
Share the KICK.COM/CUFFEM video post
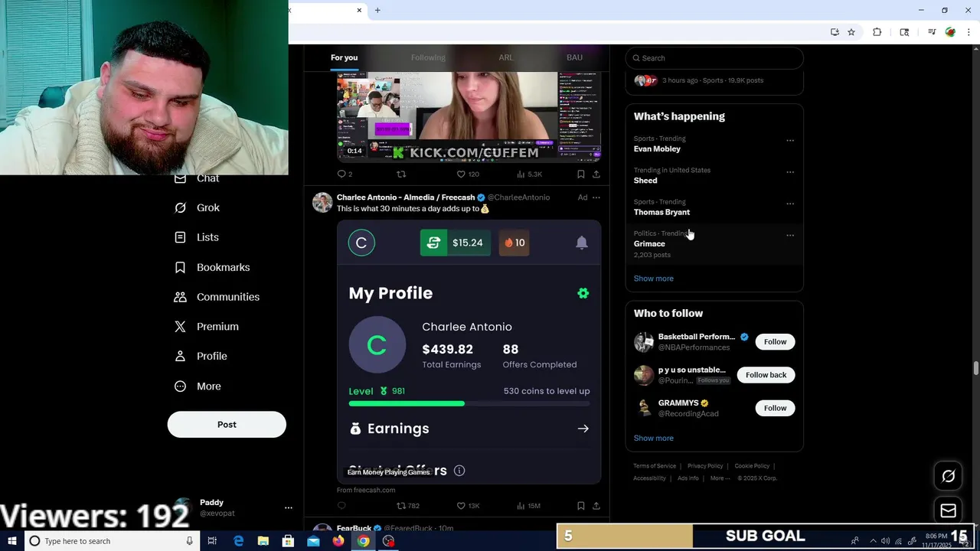(x=596, y=174)
